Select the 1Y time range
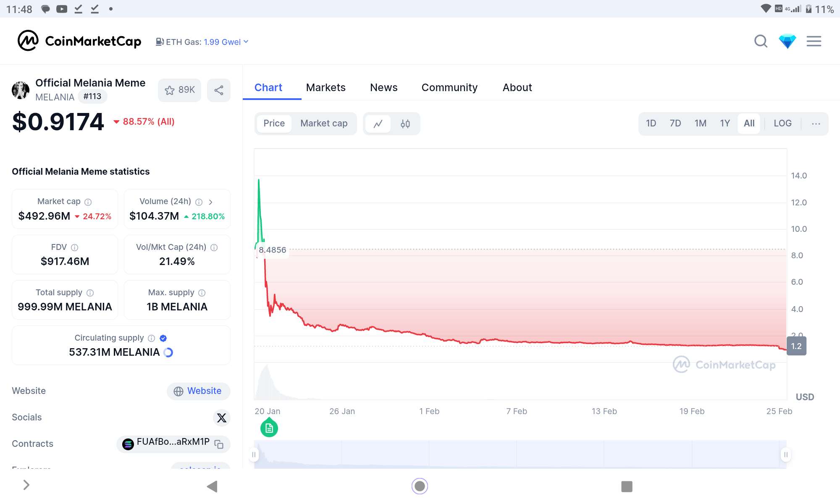Screen dimensions: 840x504 coord(725,123)
